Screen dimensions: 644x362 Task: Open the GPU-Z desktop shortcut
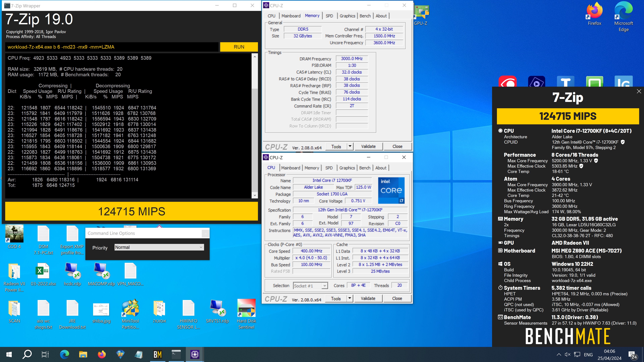(421, 15)
